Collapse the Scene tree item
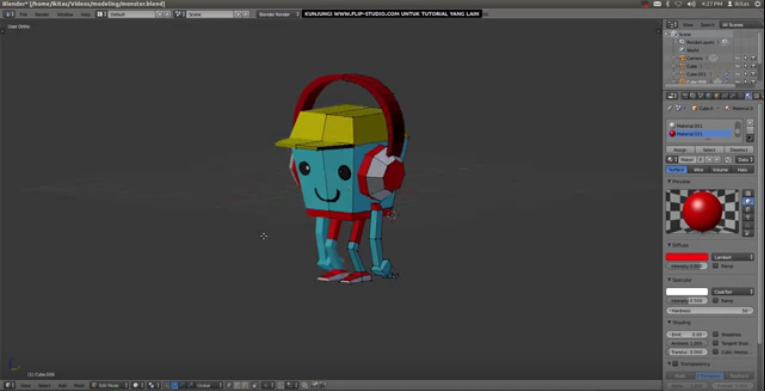Viewport: 765px width, 391px height. pos(667,34)
